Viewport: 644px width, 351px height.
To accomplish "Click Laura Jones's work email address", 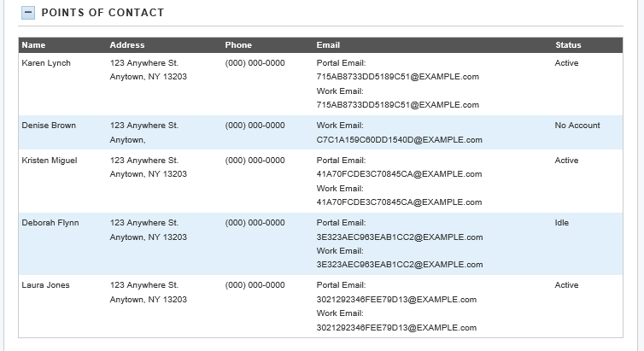I will point(397,327).
